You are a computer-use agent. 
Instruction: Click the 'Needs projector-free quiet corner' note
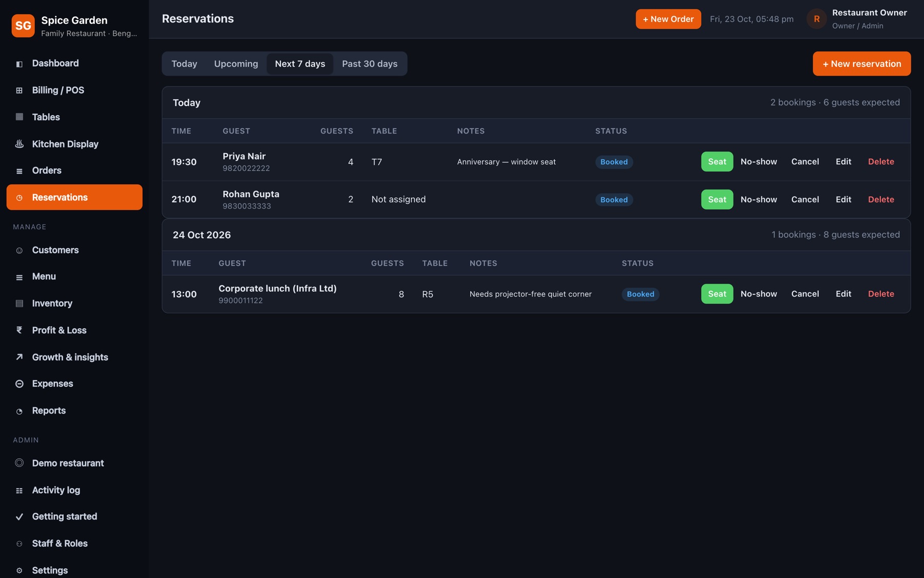[x=530, y=294]
